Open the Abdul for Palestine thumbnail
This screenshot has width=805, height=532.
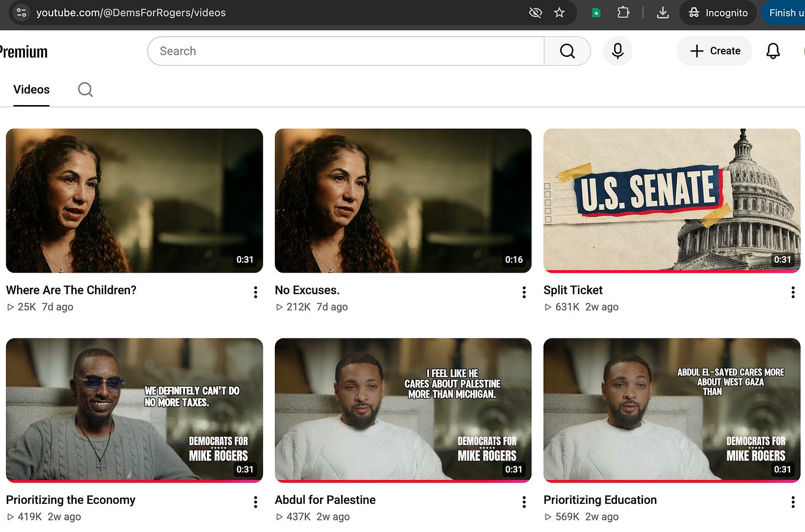pos(403,410)
